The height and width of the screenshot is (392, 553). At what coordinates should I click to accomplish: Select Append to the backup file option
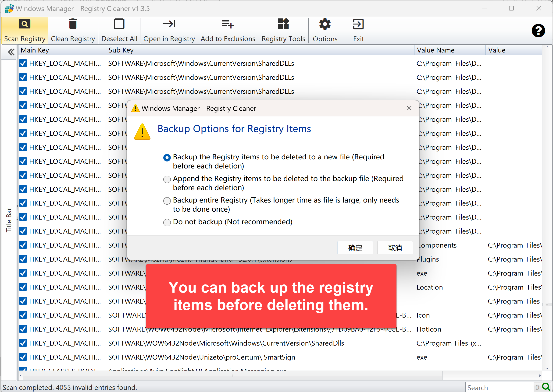(167, 179)
